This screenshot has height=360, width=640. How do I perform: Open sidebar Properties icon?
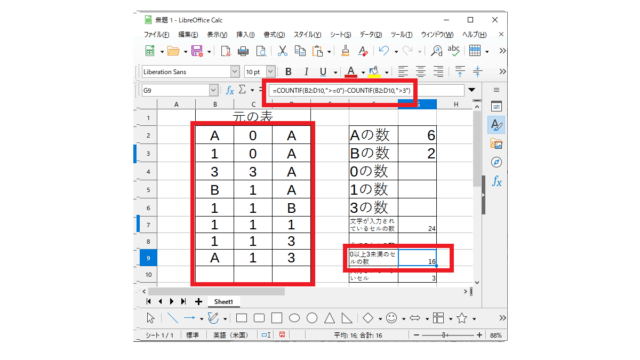pyautogui.click(x=496, y=107)
